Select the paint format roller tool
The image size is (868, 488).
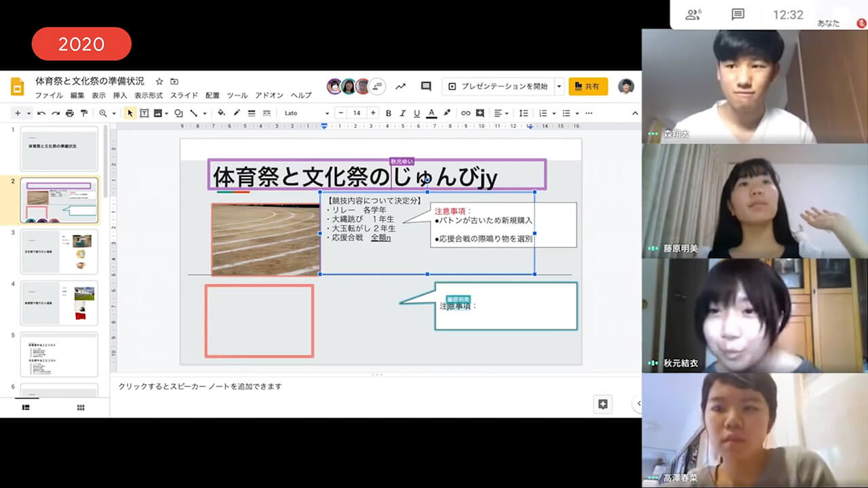tap(84, 113)
